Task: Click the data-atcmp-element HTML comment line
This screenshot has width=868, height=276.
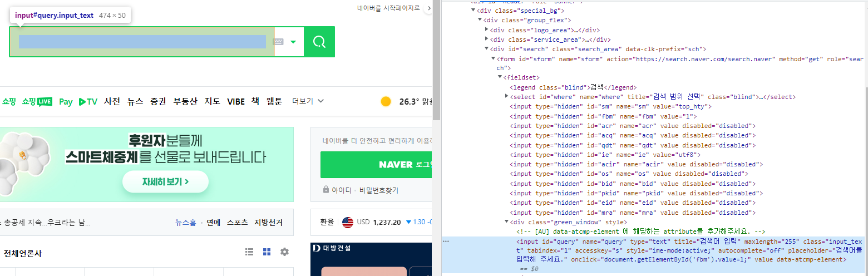Action: pos(642,232)
